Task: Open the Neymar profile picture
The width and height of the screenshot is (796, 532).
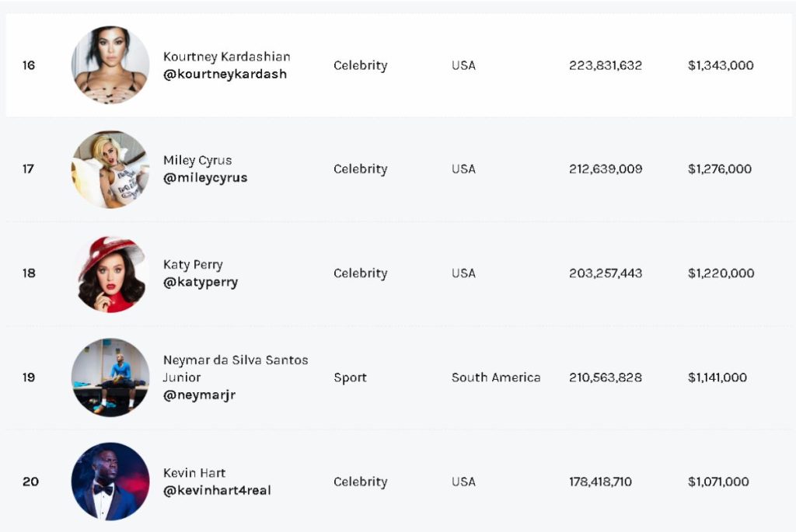Action: [x=110, y=377]
